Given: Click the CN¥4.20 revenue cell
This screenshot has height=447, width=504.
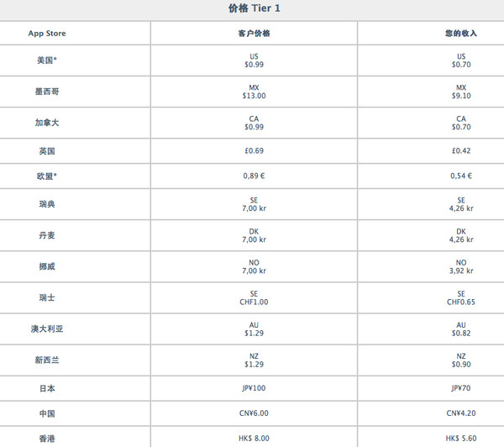Looking at the screenshot, I should pos(461,413).
